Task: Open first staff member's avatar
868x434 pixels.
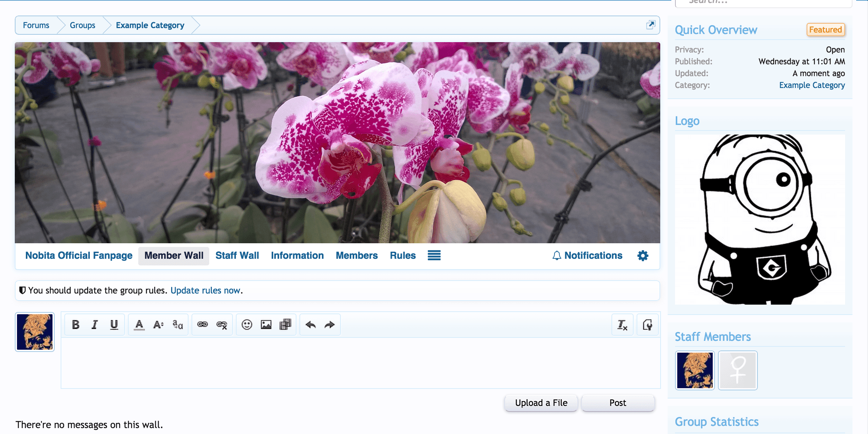Action: [695, 370]
